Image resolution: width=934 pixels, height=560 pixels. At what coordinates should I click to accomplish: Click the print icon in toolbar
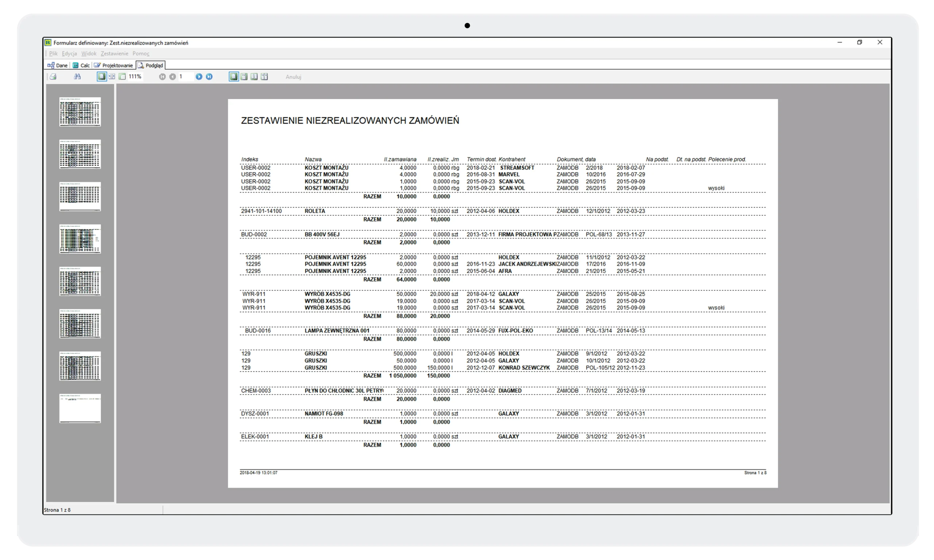[x=53, y=77]
